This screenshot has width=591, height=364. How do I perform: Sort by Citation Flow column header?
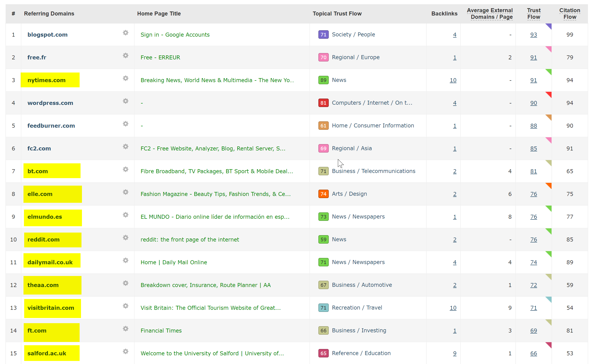570,14
